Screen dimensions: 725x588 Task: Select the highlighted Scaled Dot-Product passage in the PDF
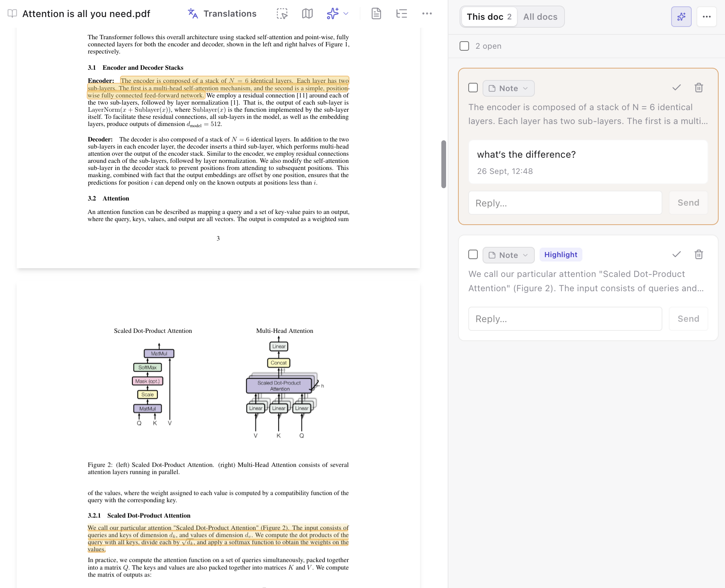[x=218, y=538]
